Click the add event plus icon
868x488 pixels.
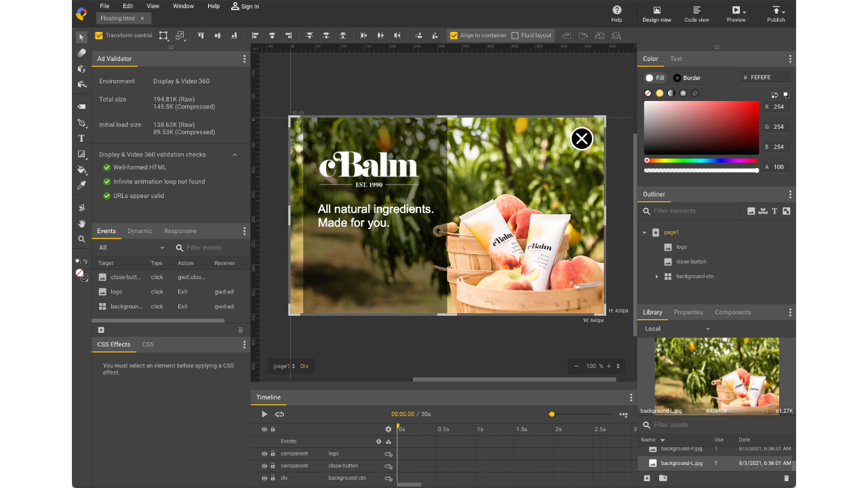pyautogui.click(x=101, y=330)
